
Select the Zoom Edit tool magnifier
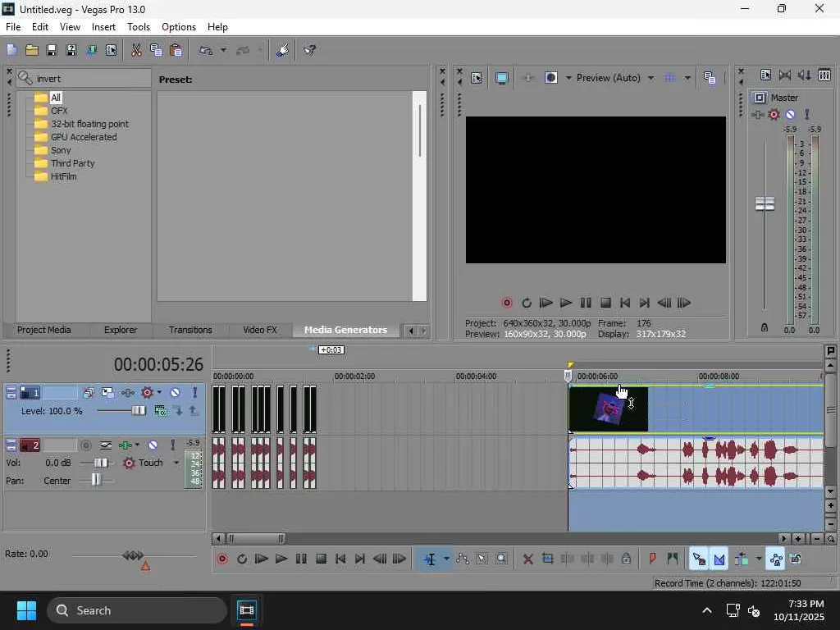point(501,559)
